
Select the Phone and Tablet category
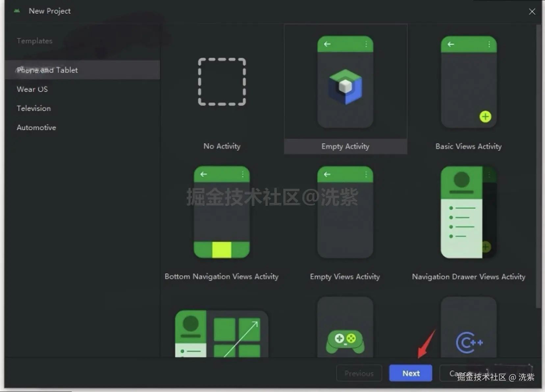point(47,70)
